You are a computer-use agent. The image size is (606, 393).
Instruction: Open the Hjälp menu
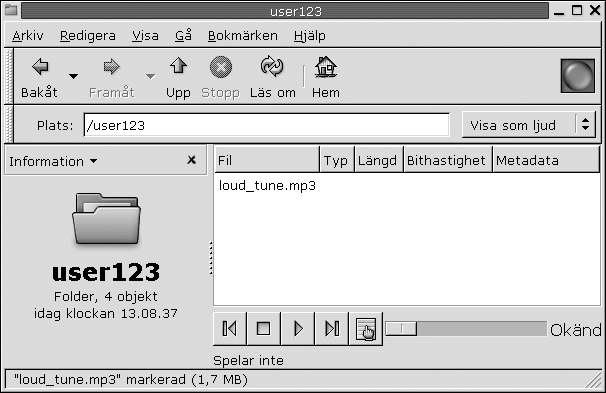point(310,36)
